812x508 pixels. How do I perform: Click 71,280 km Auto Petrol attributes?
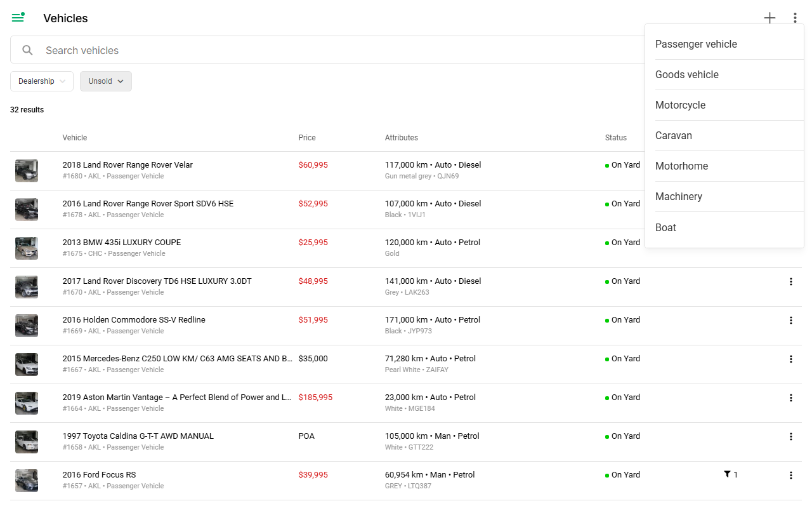[430, 359]
